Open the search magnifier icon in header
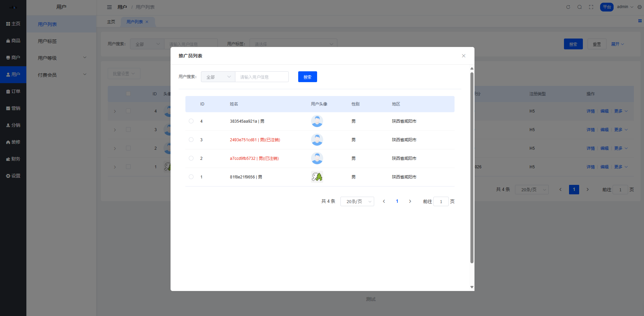644x316 pixels. pyautogui.click(x=579, y=7)
